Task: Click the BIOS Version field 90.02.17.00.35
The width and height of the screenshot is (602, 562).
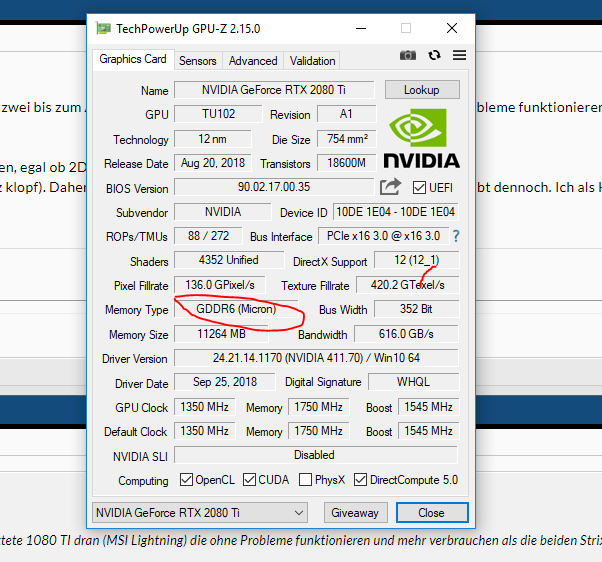Action: pyautogui.click(x=274, y=187)
